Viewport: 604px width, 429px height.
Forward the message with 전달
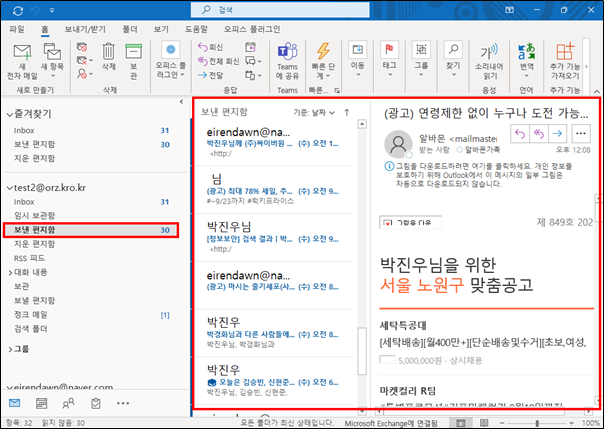coord(210,75)
